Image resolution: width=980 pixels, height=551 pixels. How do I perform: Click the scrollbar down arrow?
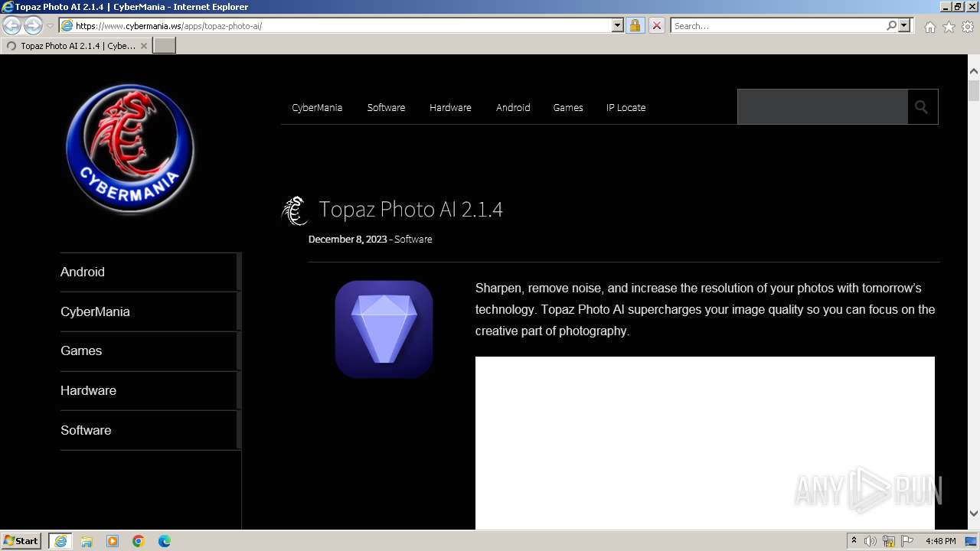974,514
